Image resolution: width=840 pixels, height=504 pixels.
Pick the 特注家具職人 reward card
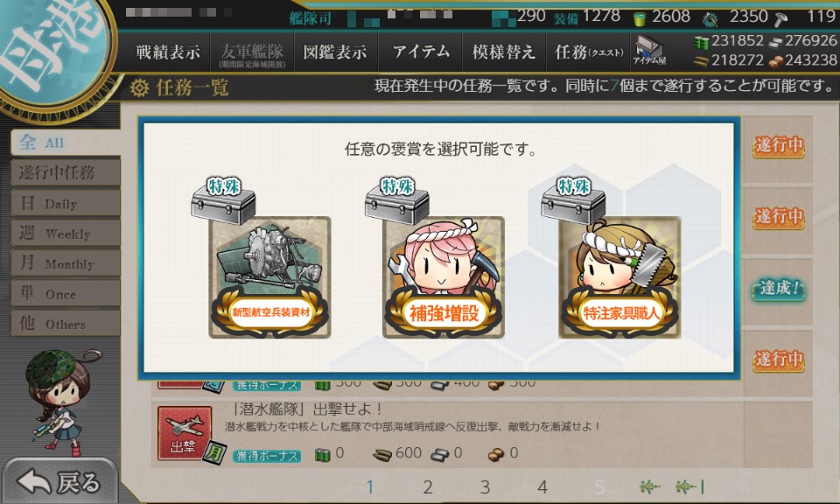click(619, 276)
